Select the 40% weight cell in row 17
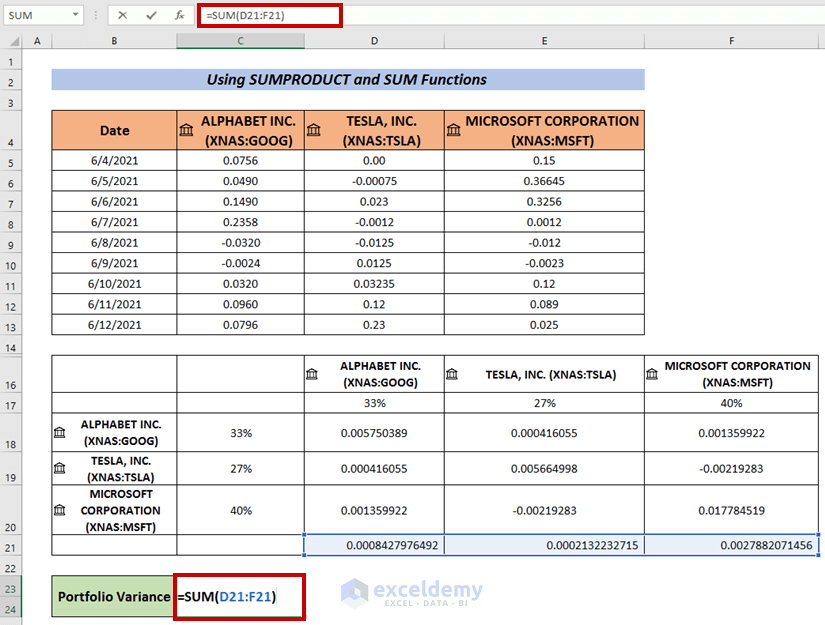Image resolution: width=825 pixels, height=625 pixels. pos(731,403)
